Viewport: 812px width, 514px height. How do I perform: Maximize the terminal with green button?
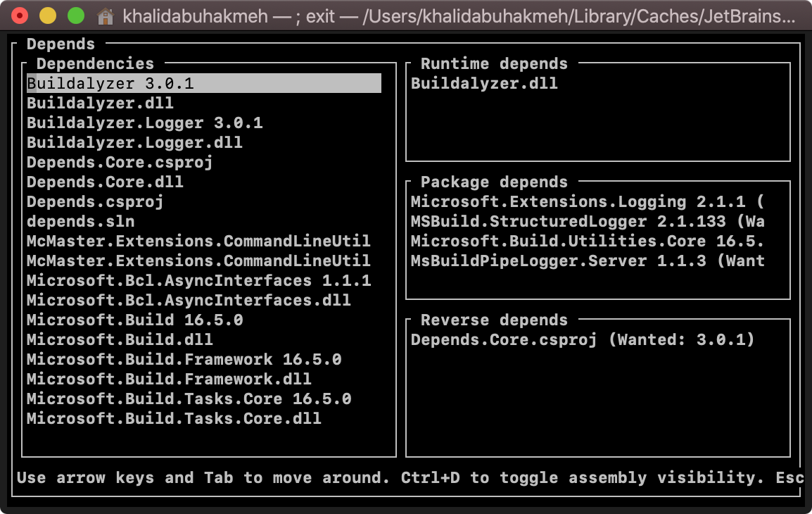[76, 16]
